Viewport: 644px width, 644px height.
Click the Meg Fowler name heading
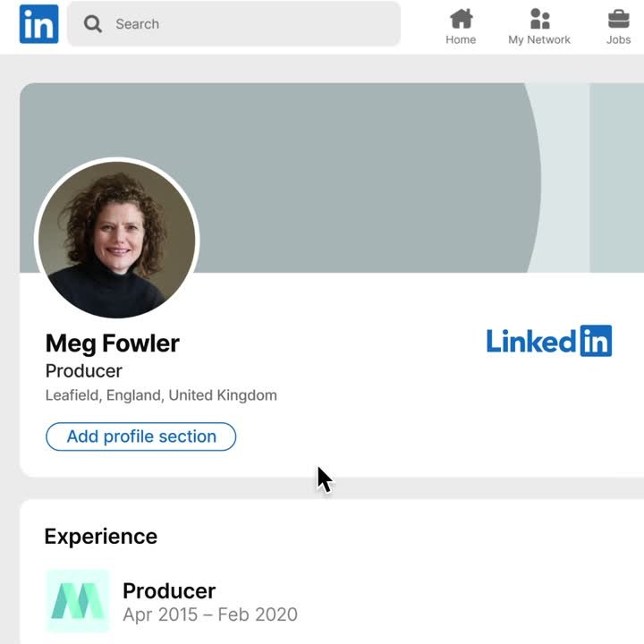click(112, 343)
